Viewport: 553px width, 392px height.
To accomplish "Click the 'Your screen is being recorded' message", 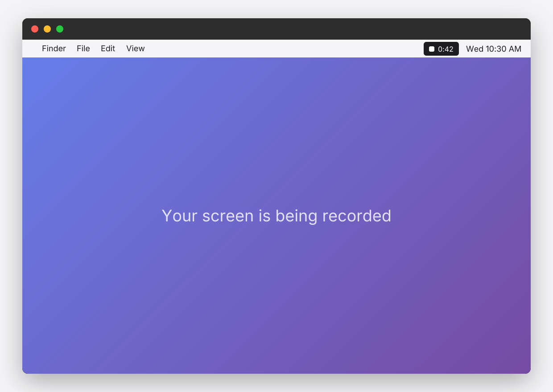I will pyautogui.click(x=276, y=216).
